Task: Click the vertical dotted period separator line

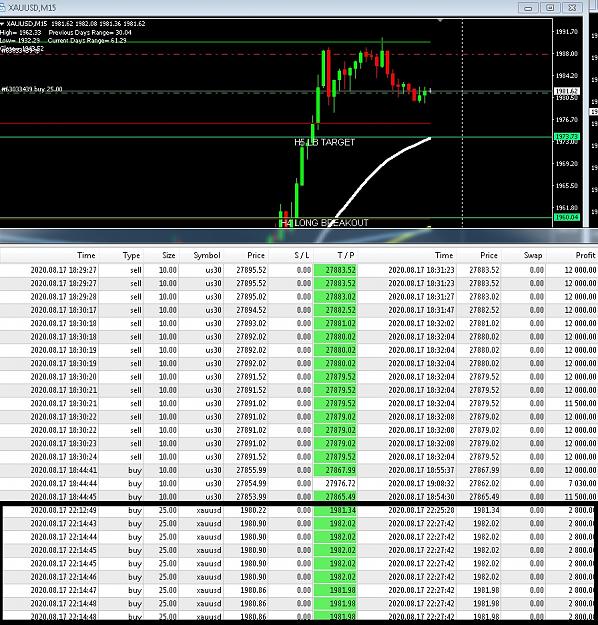Action: [x=462, y=120]
